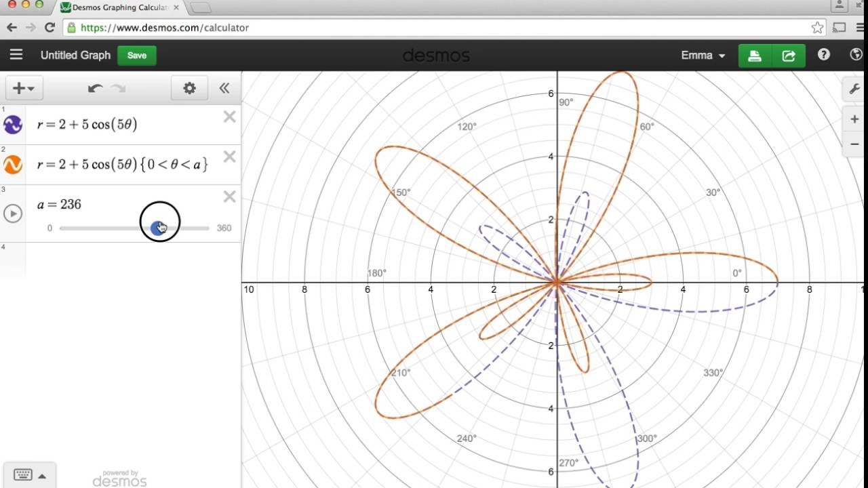Open the Chrome cast icon
The height and width of the screenshot is (488, 868).
(839, 28)
